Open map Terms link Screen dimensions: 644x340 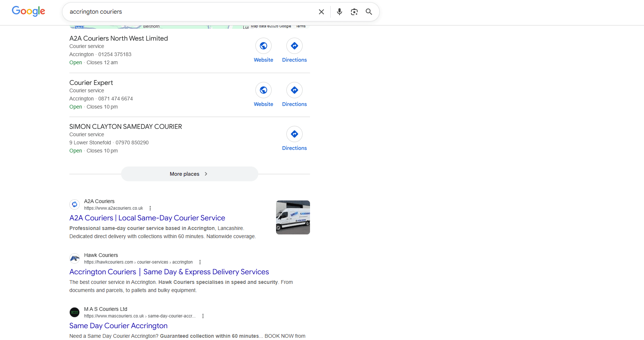click(301, 26)
